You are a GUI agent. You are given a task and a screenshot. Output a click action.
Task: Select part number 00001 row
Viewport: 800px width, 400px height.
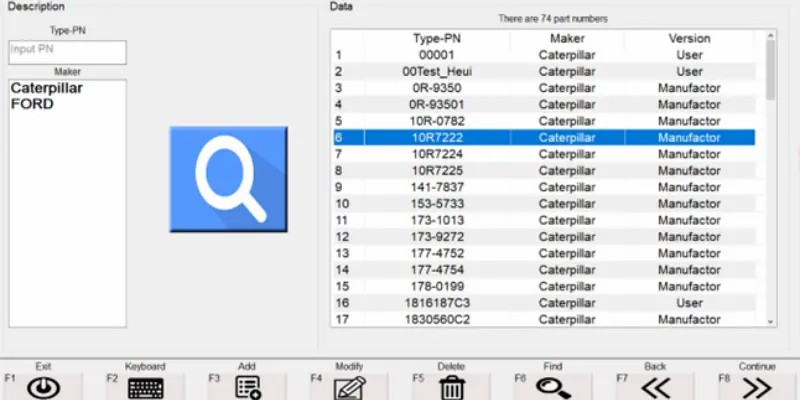coord(544,55)
